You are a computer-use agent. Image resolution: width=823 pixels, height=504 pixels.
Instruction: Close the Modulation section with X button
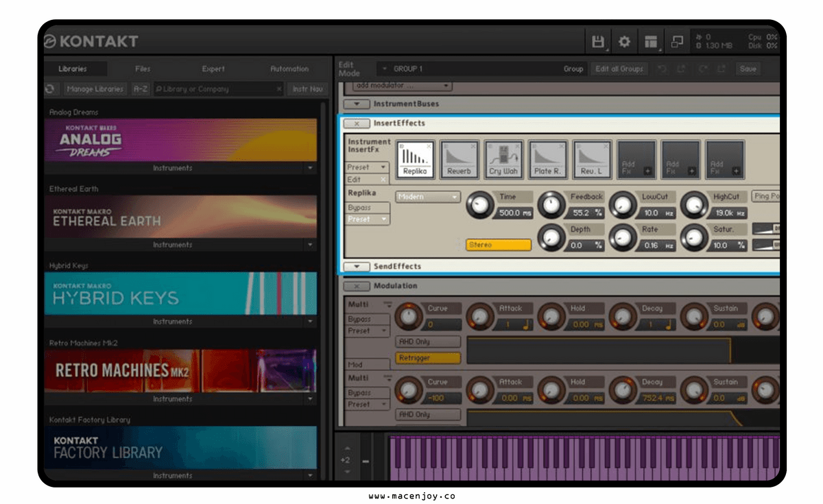[357, 286]
